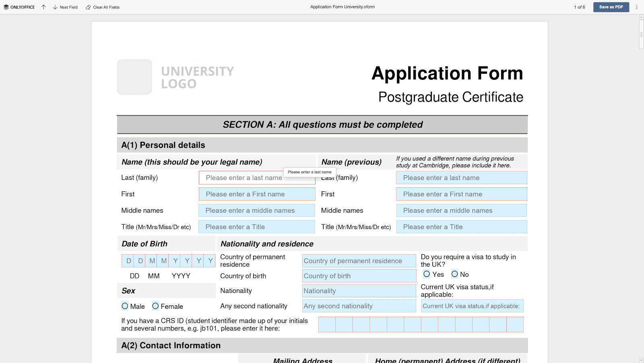644x363 pixels.
Task: Focus the legal First name field
Action: pos(257,194)
